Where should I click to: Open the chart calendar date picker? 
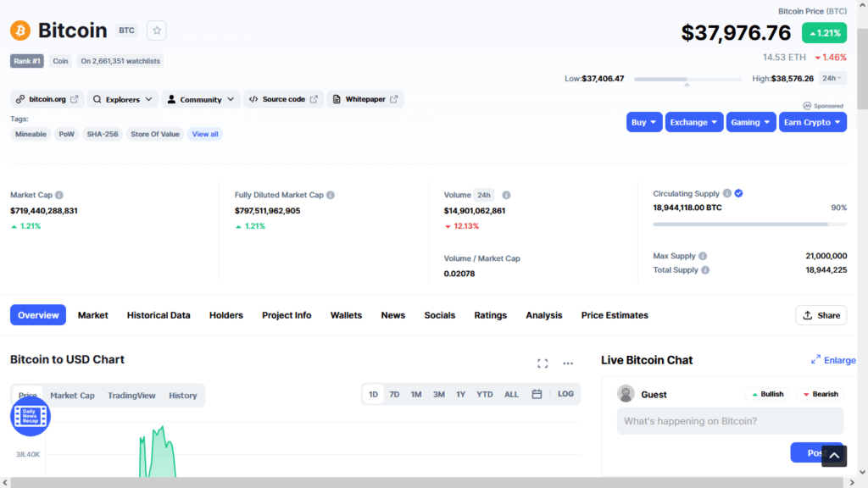pos(537,394)
